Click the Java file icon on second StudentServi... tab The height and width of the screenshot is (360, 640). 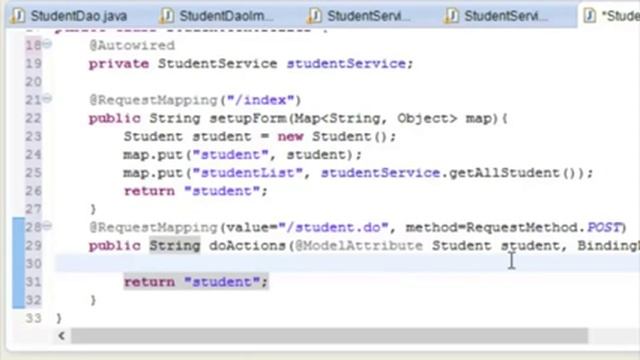pos(451,16)
